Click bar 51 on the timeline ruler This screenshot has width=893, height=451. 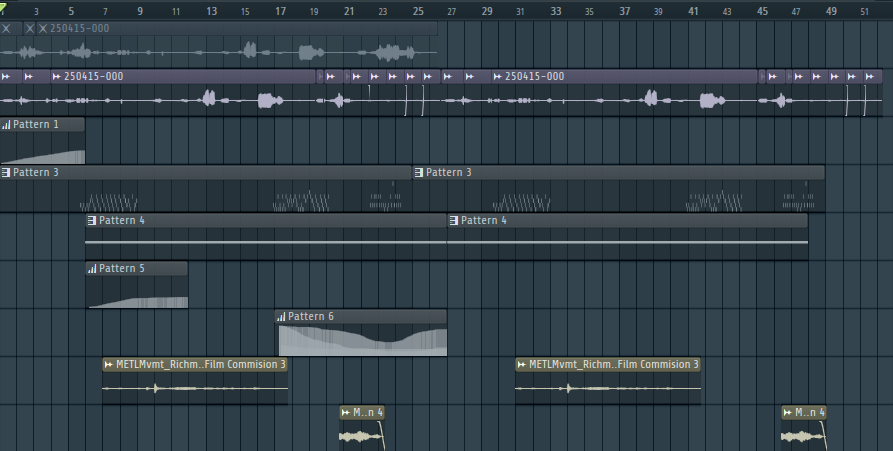click(865, 11)
